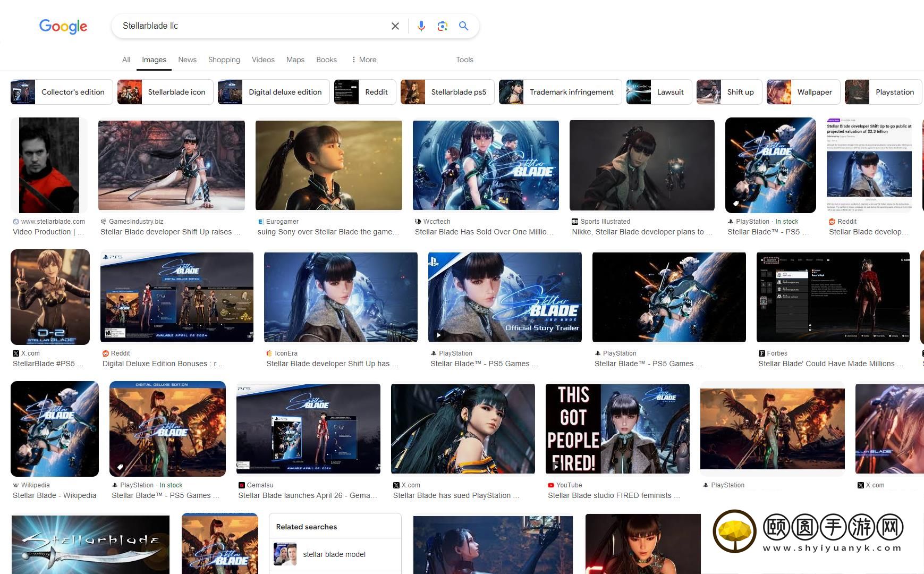Screen dimensions: 924x574
Task: Open the THIS GOT PEOPLE FIRED thumbnail
Action: point(617,429)
